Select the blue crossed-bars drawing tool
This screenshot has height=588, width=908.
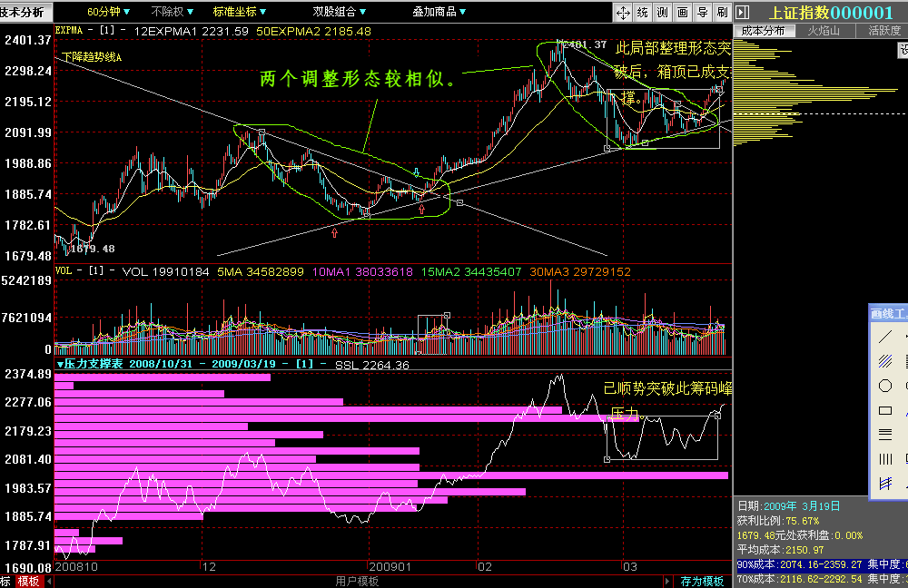click(885, 484)
